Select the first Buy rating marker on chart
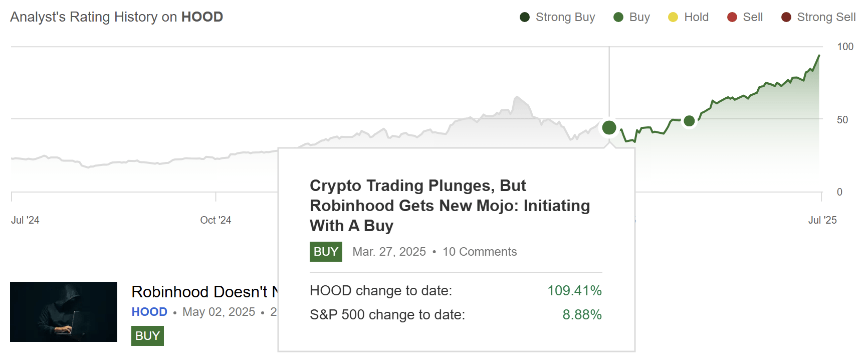The image size is (868, 361). point(609,128)
